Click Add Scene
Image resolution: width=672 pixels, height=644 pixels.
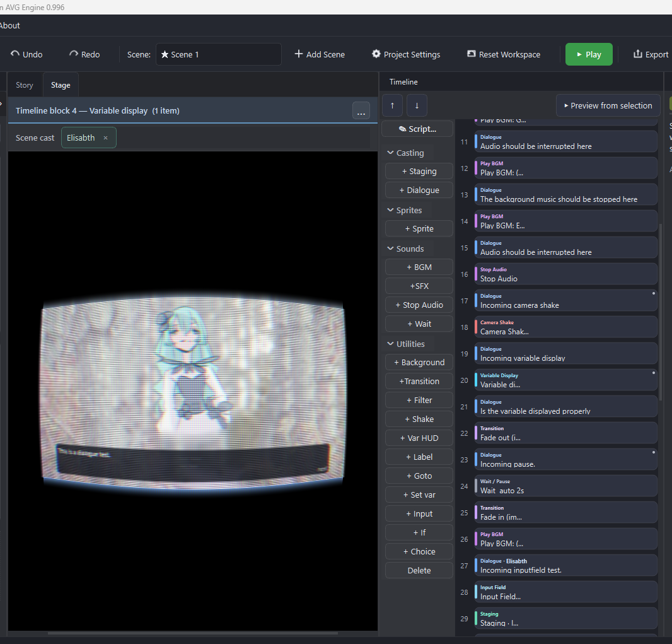pyautogui.click(x=320, y=54)
